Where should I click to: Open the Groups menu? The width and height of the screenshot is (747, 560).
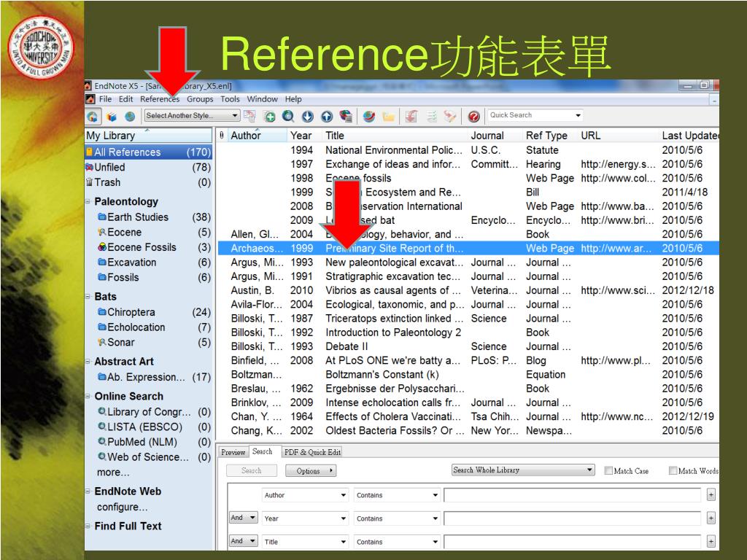coord(200,99)
